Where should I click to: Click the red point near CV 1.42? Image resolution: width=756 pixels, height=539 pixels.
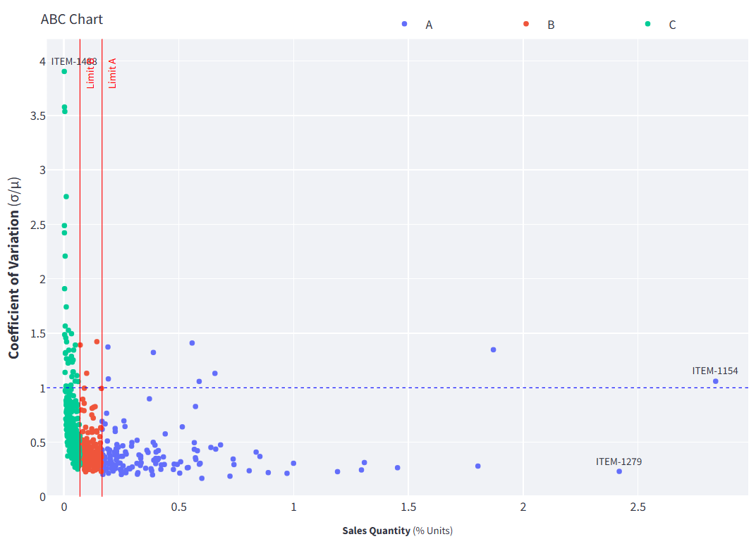[x=97, y=342]
